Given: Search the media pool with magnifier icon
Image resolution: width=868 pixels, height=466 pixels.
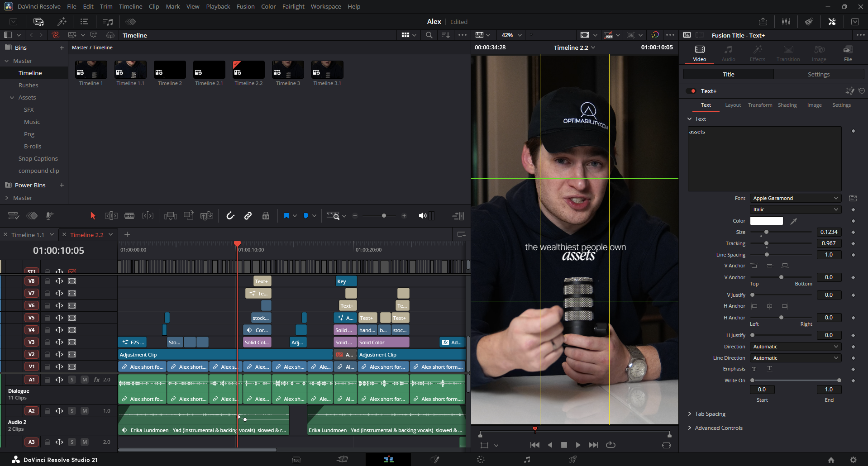Looking at the screenshot, I should [x=429, y=35].
